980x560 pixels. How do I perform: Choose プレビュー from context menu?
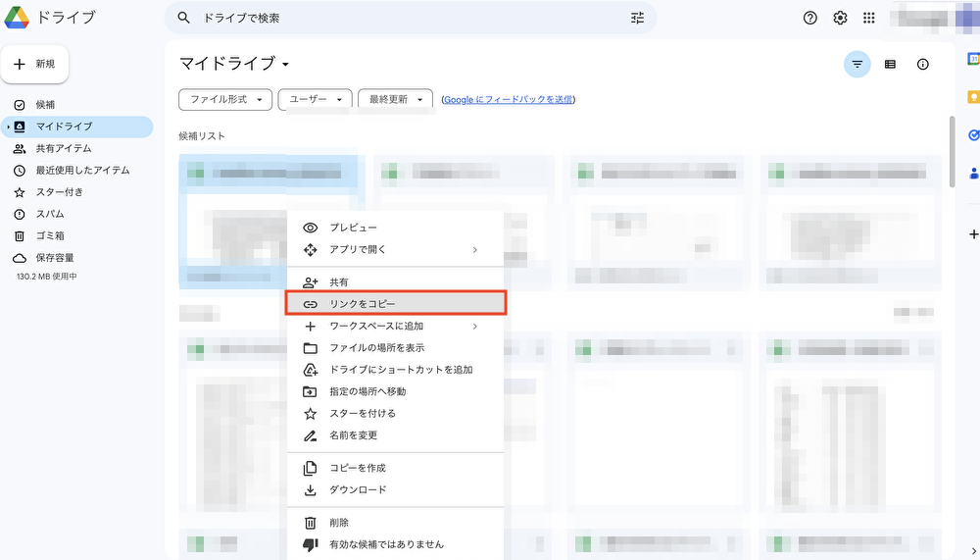tap(395, 228)
